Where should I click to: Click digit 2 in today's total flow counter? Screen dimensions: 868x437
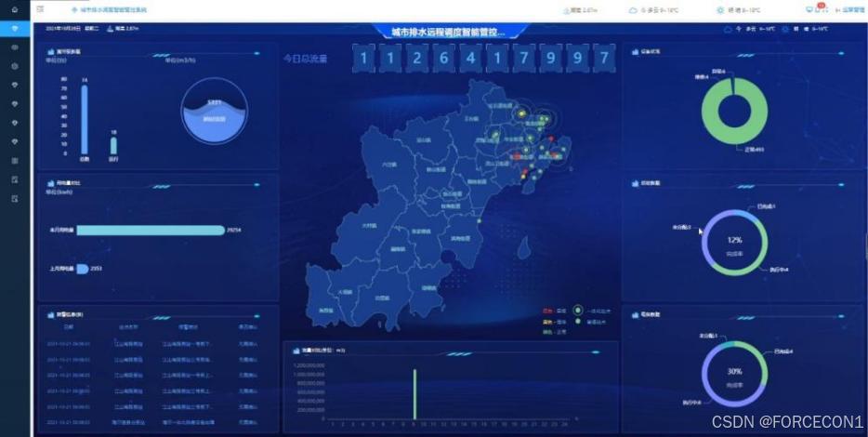pyautogui.click(x=417, y=59)
